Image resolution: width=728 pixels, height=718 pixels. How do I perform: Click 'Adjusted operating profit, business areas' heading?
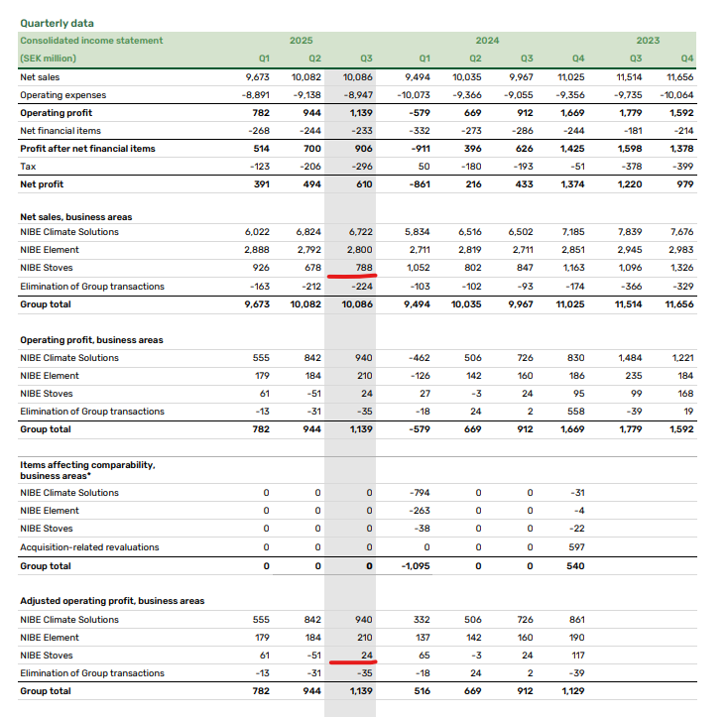click(112, 602)
